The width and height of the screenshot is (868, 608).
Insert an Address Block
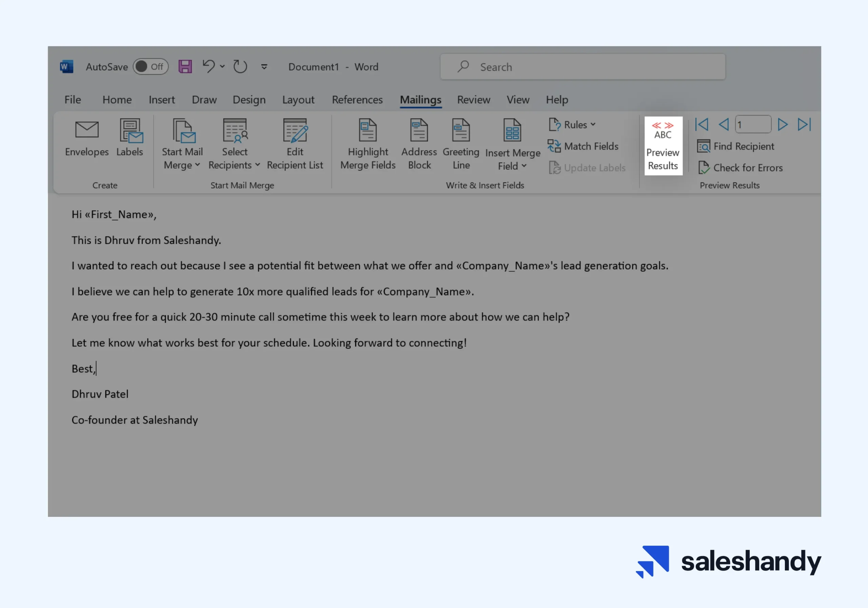click(x=419, y=144)
